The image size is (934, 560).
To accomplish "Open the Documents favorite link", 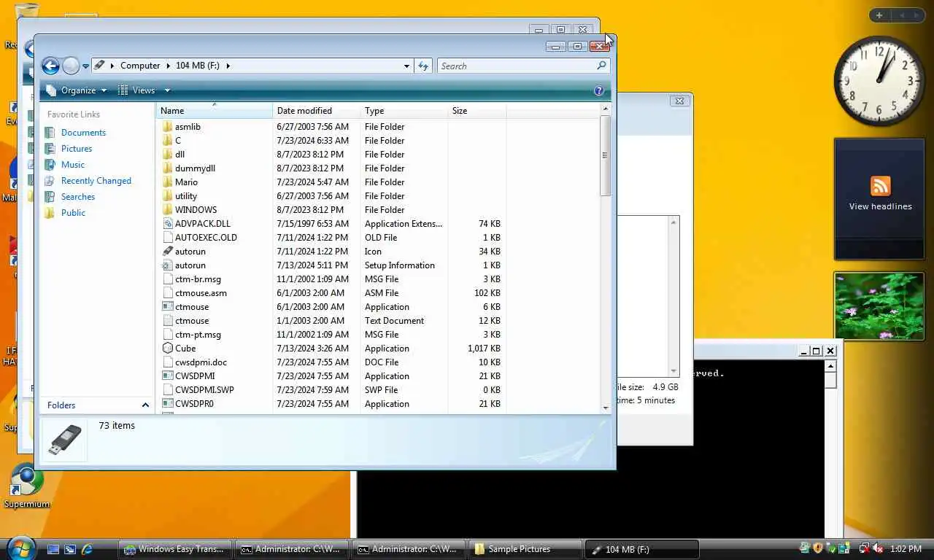I will pos(83,133).
